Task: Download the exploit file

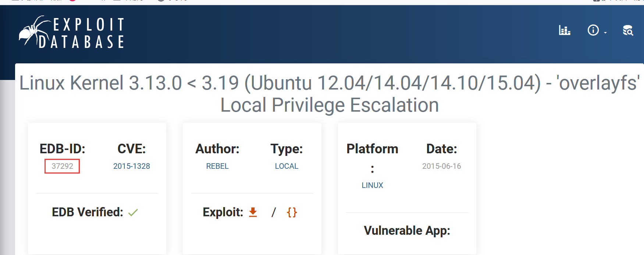Action: tap(253, 212)
